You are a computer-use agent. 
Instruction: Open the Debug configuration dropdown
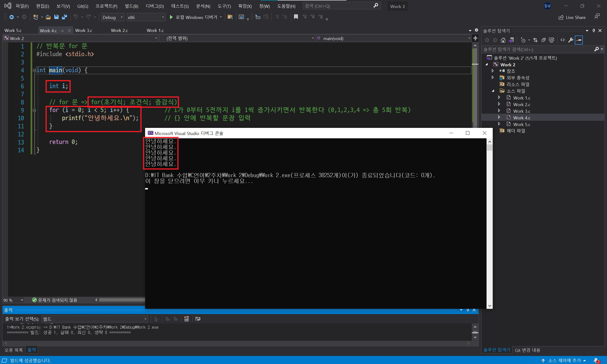pos(112,17)
